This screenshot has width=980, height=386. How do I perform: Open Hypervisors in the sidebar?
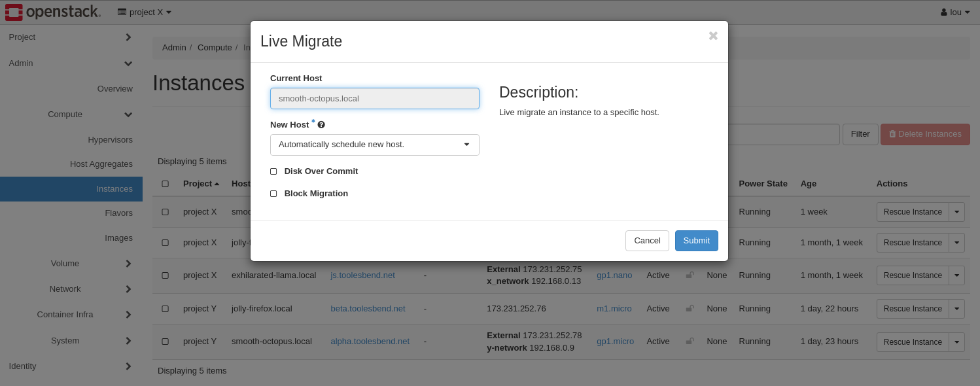(x=110, y=140)
